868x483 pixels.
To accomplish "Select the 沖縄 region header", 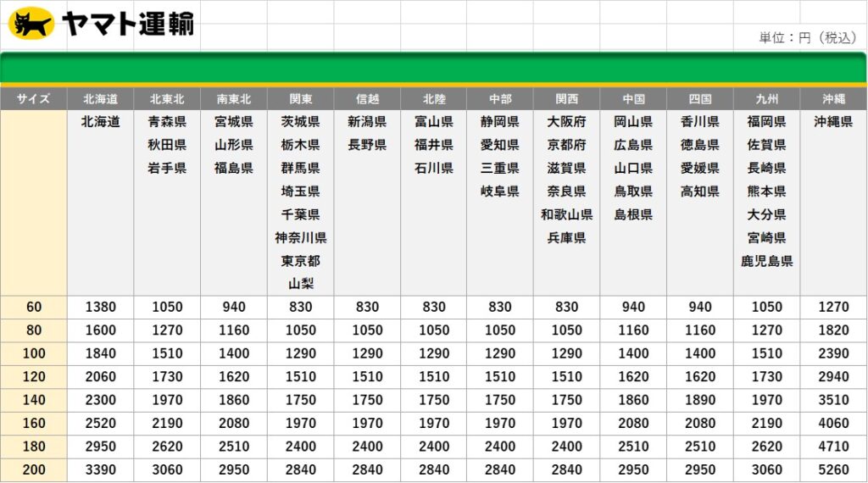I will [834, 99].
